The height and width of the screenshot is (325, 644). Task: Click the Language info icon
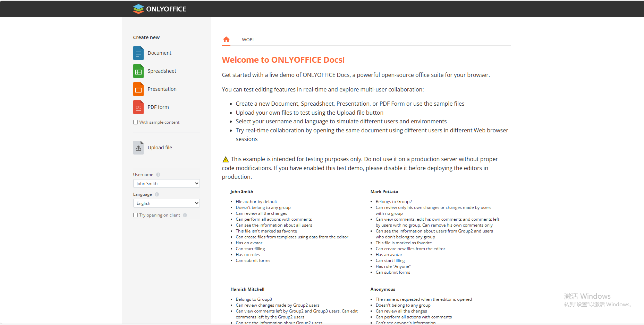pos(157,194)
